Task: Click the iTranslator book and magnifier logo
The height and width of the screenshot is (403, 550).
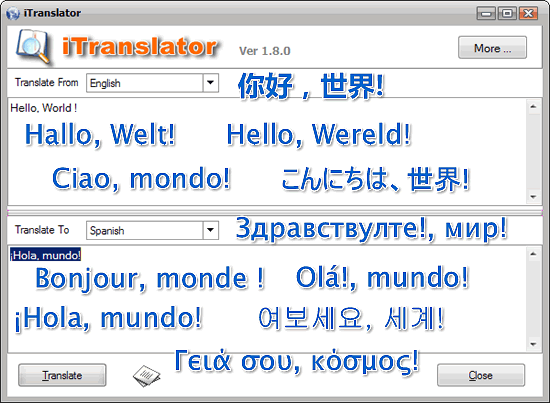Action: tap(33, 47)
